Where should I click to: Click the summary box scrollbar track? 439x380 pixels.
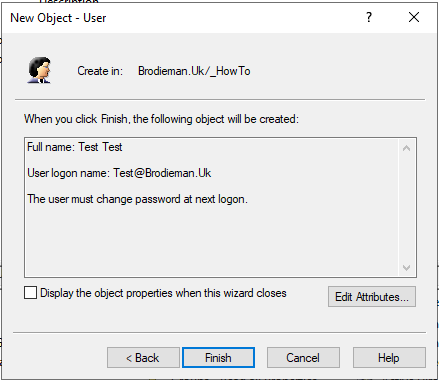[x=406, y=207]
